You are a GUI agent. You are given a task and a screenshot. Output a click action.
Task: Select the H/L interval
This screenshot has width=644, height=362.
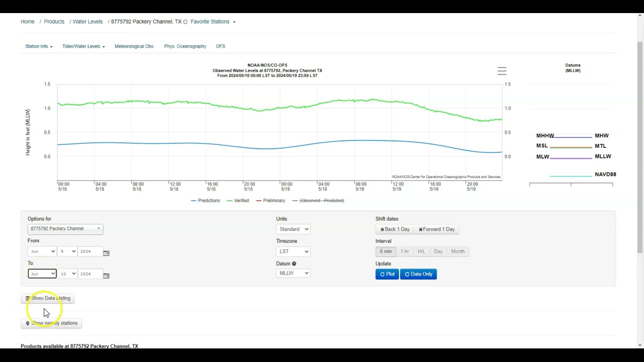(422, 251)
